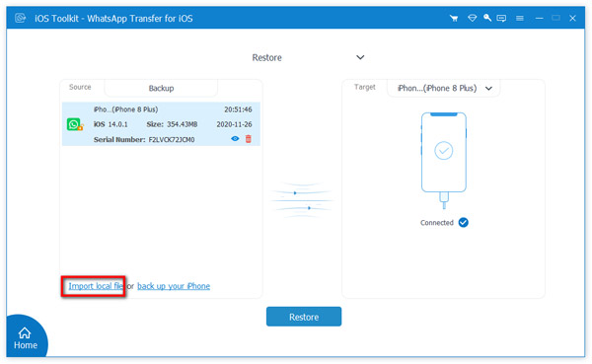Screen dimensions: 592x364
Task: Click the 20:51:46 backup time
Action: [238, 109]
